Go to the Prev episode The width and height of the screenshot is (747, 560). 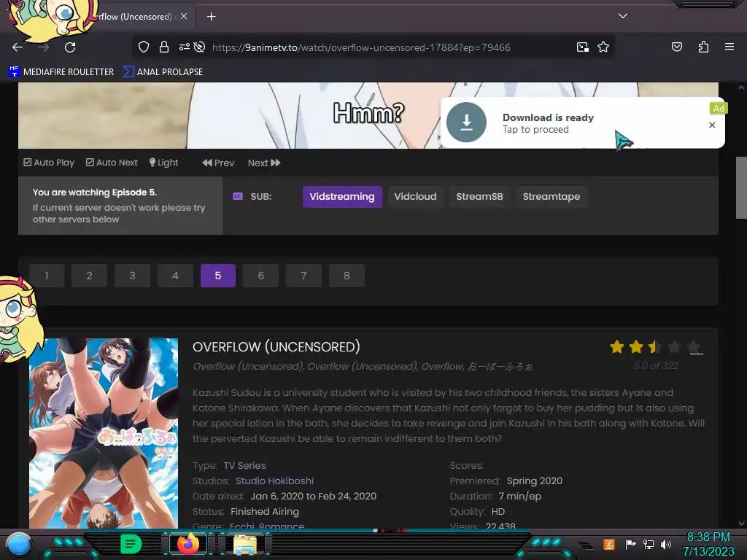[218, 163]
